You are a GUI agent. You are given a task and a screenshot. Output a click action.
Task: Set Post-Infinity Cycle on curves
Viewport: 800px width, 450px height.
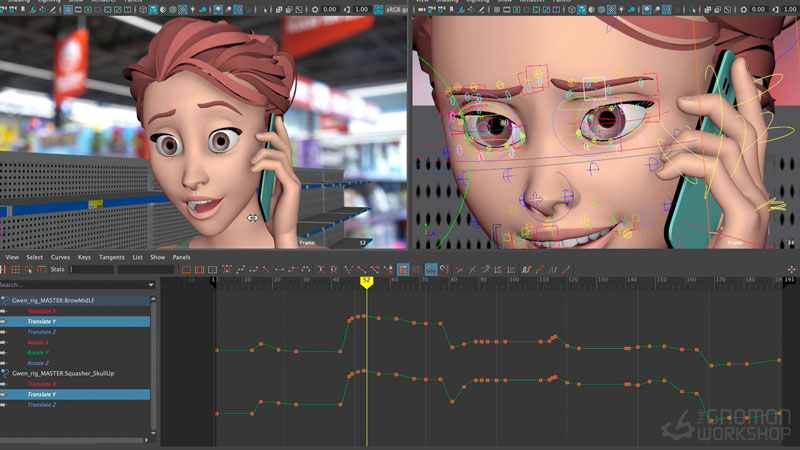pyautogui.click(x=553, y=269)
